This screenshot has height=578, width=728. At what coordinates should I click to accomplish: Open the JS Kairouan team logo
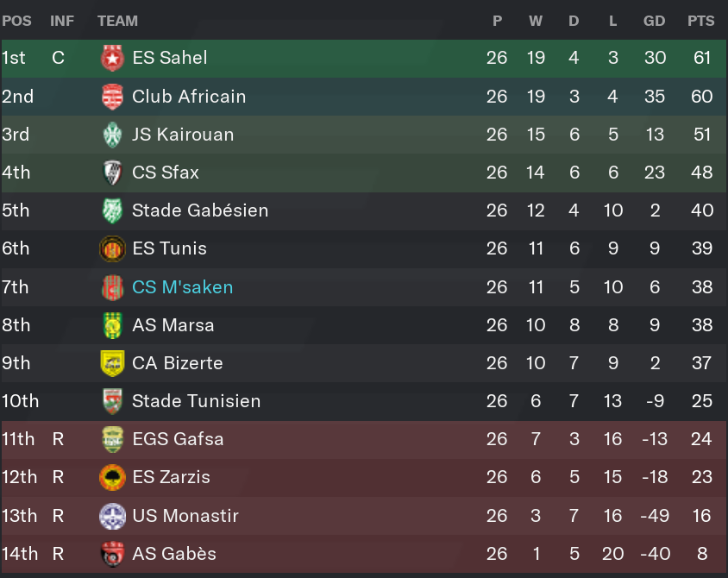[112, 135]
